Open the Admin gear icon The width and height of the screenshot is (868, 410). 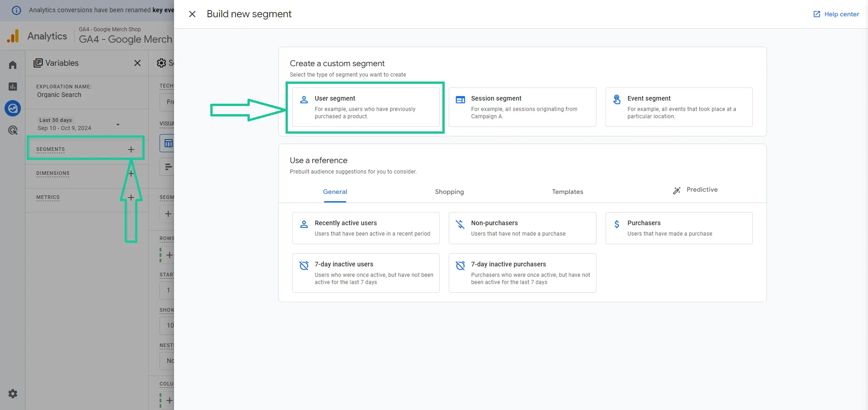click(x=13, y=394)
